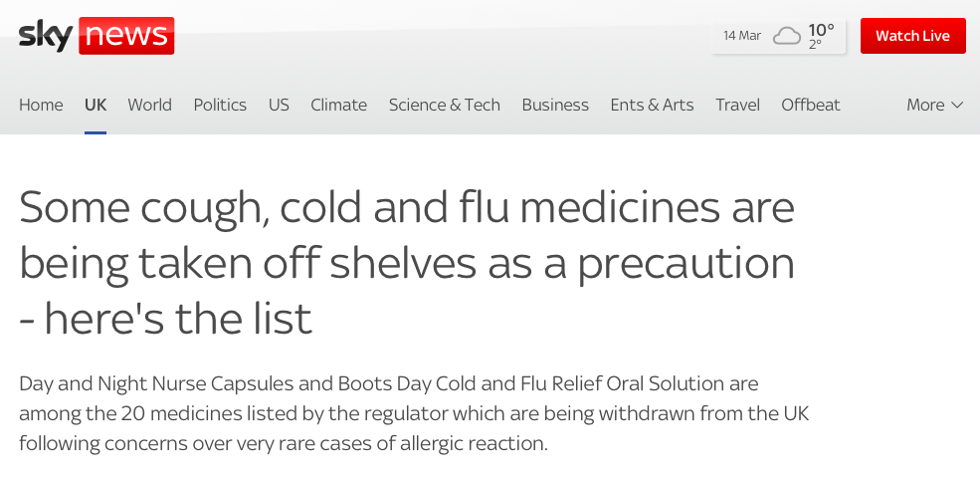980x480 pixels.
Task: Expand the More menu chevron
Action: point(957,105)
